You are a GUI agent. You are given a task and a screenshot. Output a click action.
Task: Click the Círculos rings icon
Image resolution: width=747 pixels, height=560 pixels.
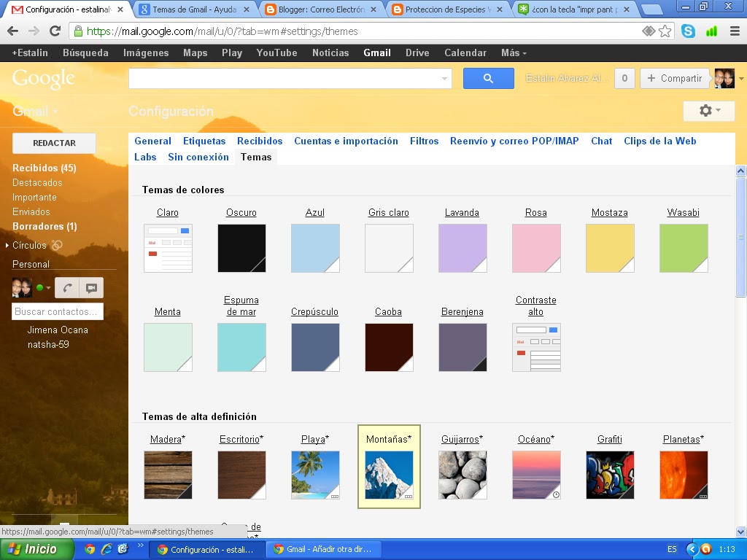[x=57, y=245]
